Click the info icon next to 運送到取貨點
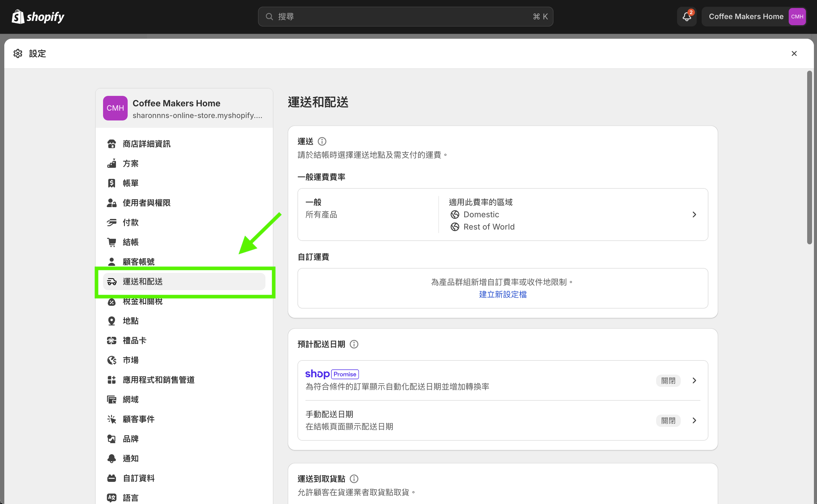817x504 pixels. point(354,479)
